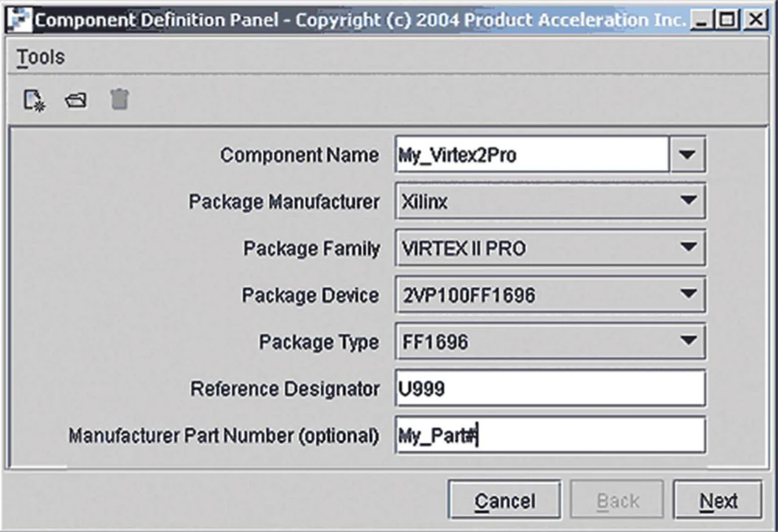Close the Component Definition Panel window
The image size is (778, 532).
[x=754, y=20]
